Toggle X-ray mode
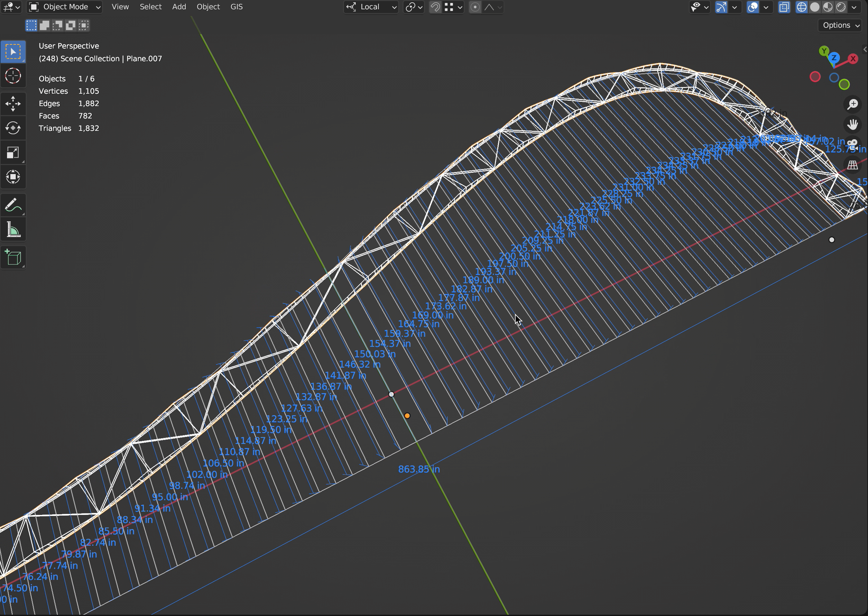868x616 pixels. (784, 7)
